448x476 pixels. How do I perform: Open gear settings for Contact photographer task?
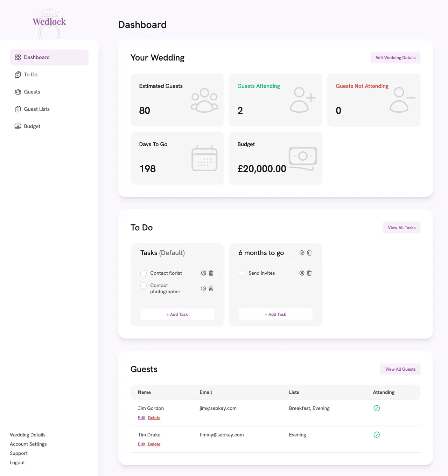click(204, 288)
